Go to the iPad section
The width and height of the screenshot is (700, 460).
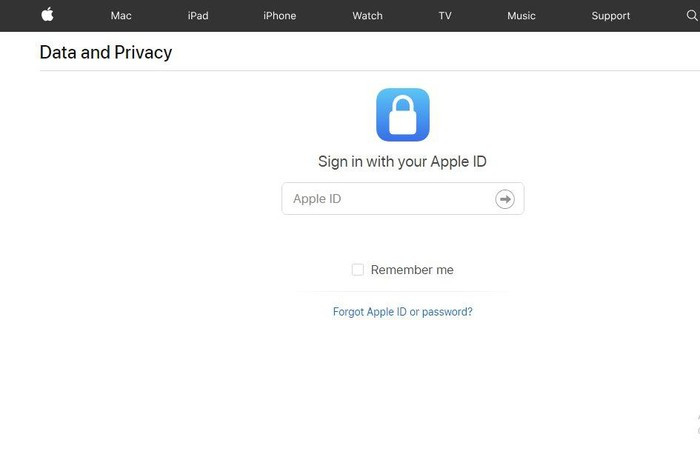(x=198, y=16)
